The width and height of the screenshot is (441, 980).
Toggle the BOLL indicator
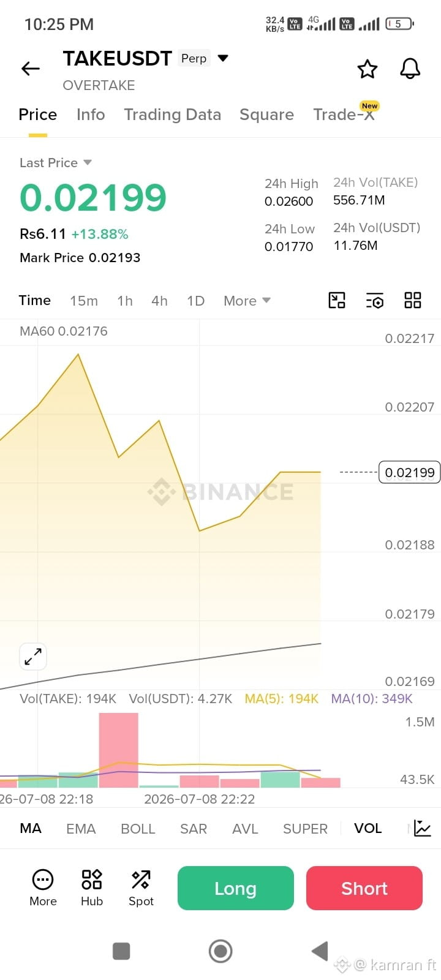[x=138, y=828]
